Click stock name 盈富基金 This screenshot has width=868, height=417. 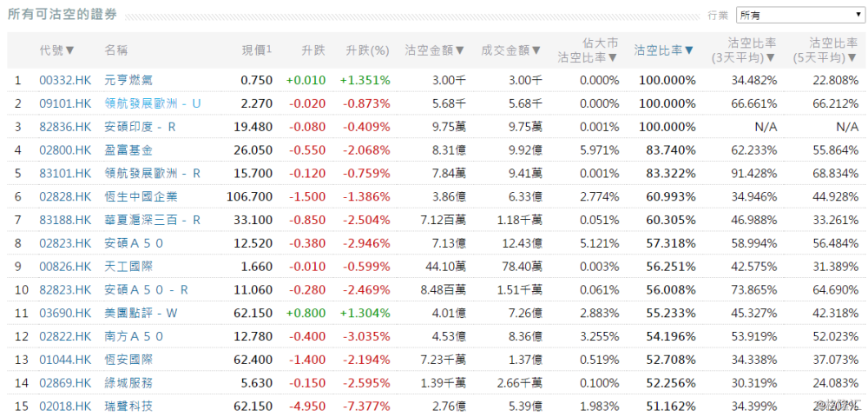[x=128, y=150]
